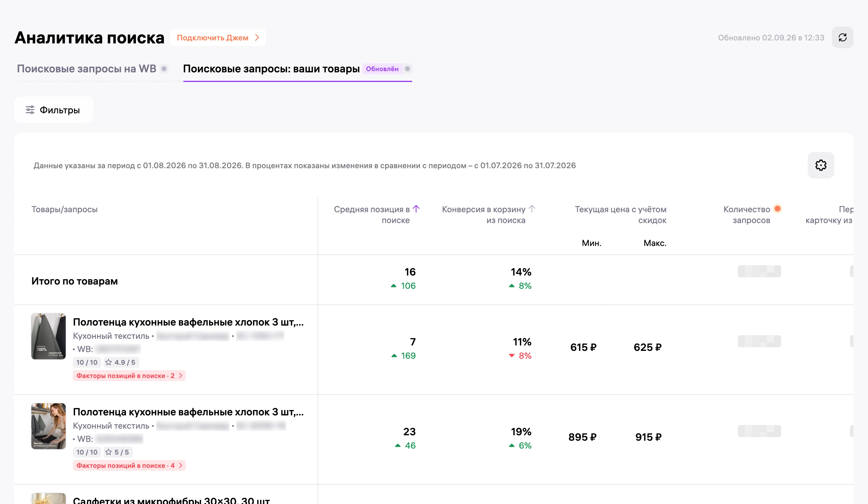Image resolution: width=868 pixels, height=504 pixels.
Task: Click the Макс. price subheader
Action: 655,243
